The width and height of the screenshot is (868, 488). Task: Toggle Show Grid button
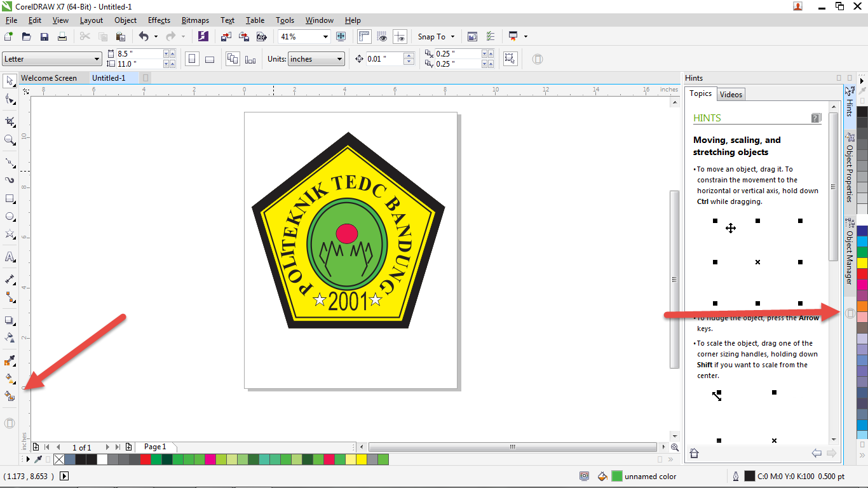(382, 37)
